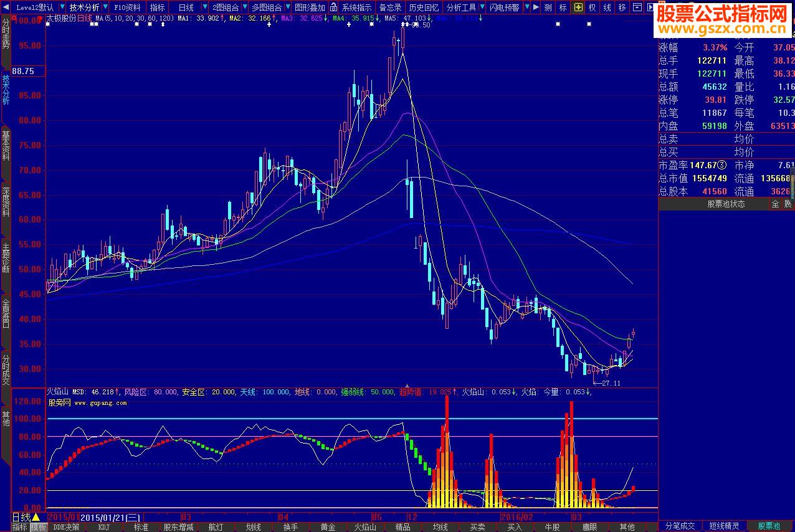Expand dropdown arrow after 多图组合
This screenshot has height=532, width=795.
[287, 7]
